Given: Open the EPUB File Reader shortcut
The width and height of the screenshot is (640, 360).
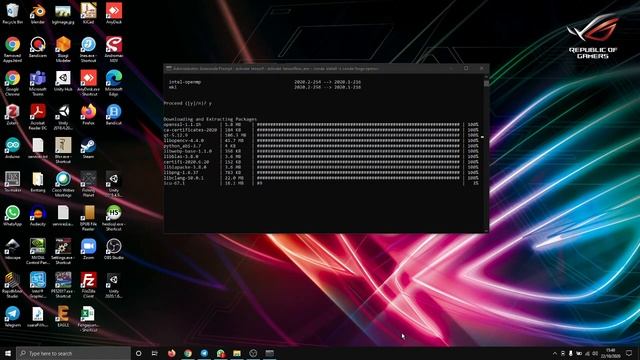Looking at the screenshot, I should (x=88, y=218).
